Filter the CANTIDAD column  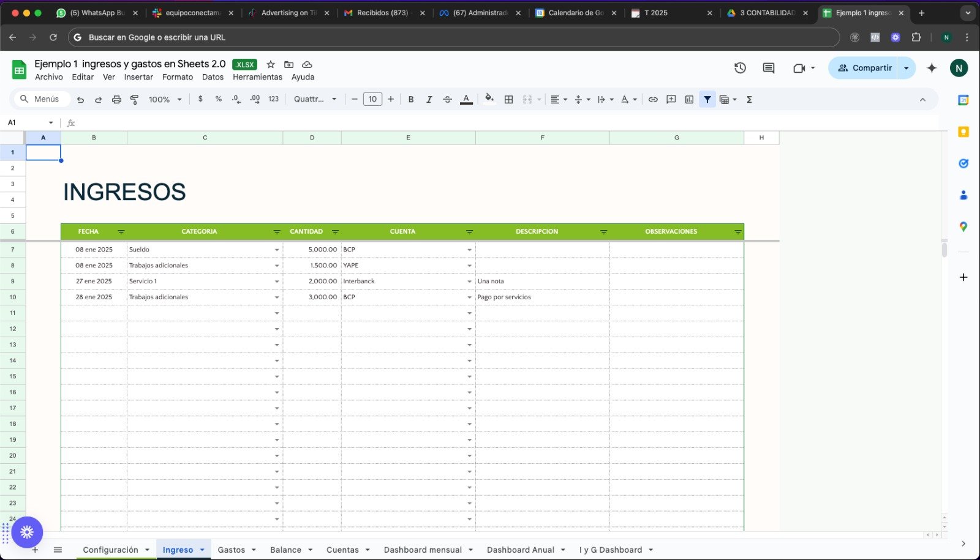pyautogui.click(x=335, y=232)
